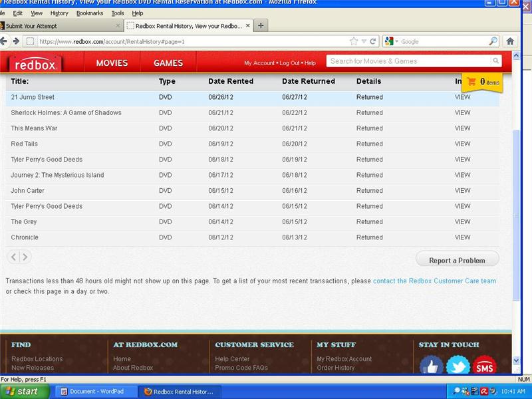532x399 pixels.
Task: Click Report a Problem button
Action: click(x=457, y=260)
